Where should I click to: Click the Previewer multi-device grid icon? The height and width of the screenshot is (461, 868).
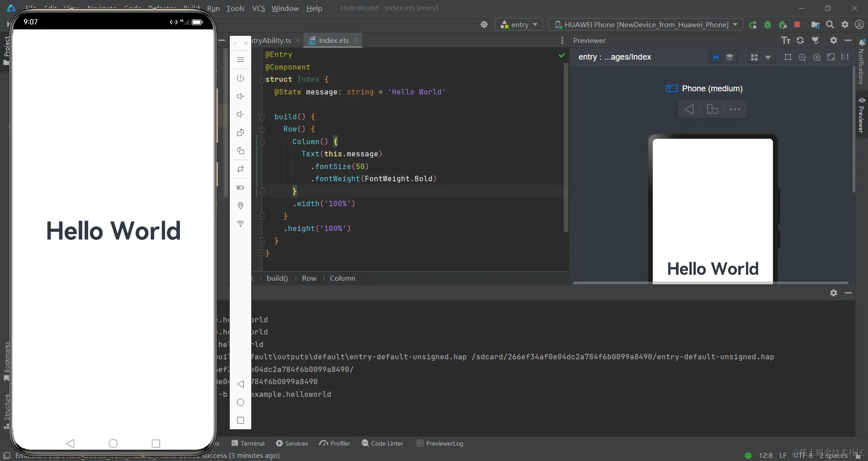tap(754, 57)
